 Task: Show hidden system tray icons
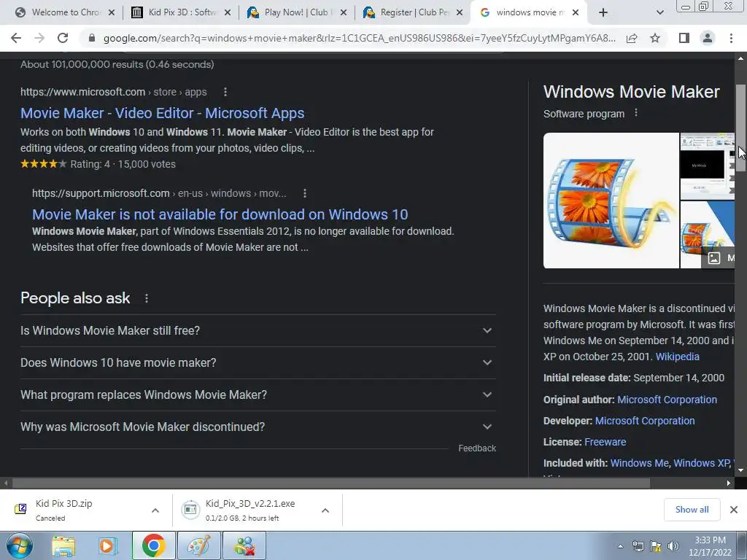pos(620,547)
